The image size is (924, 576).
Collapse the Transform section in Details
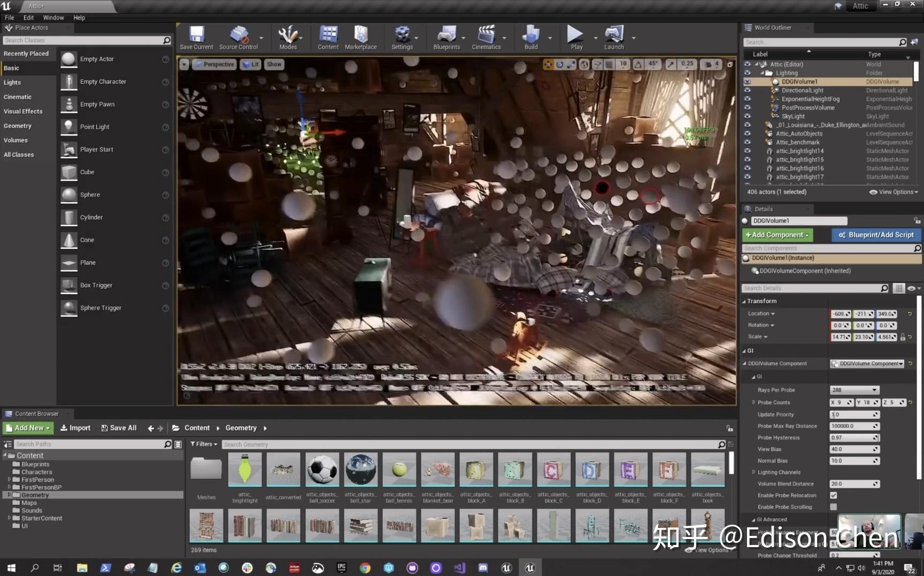(x=744, y=301)
